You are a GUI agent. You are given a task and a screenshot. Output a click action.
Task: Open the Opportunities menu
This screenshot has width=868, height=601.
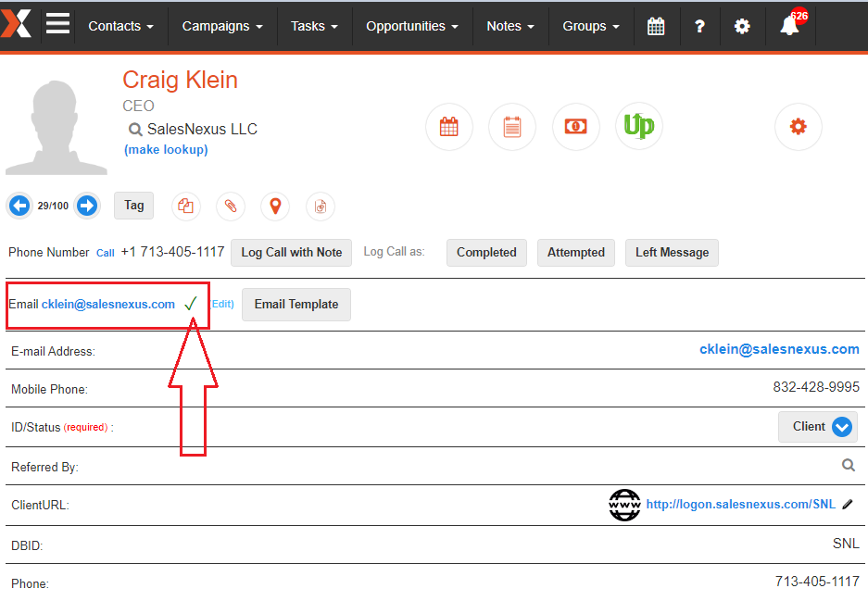(x=411, y=26)
